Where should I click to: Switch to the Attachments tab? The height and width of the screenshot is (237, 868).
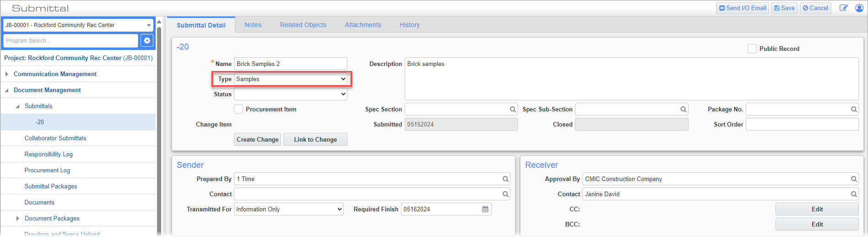point(363,25)
